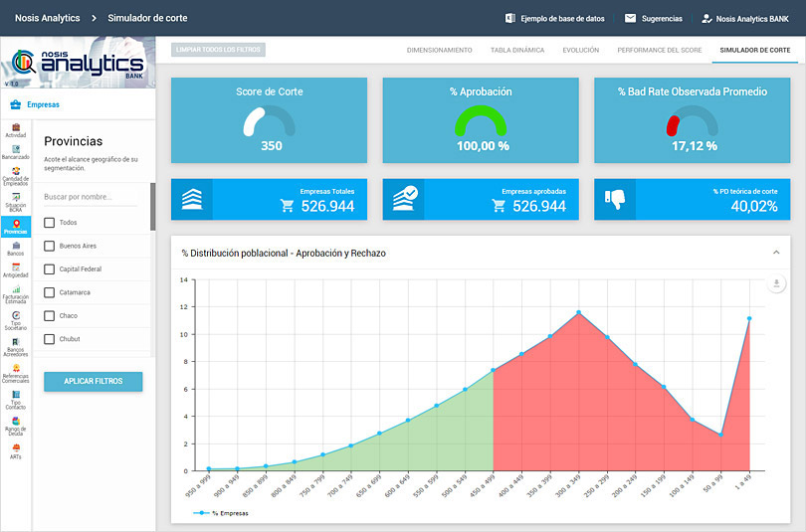Open the Bancarizado filter icon
Screen dimensions: 806x532
click(x=16, y=149)
